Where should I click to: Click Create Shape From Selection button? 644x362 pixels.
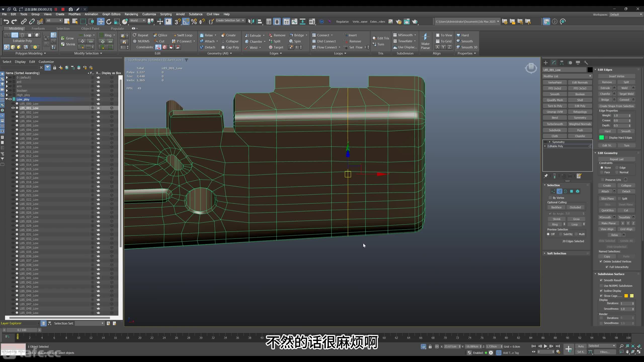pyautogui.click(x=616, y=106)
